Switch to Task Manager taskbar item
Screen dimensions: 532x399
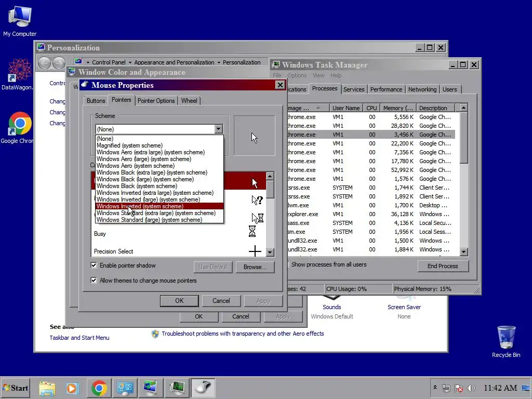(x=177, y=388)
